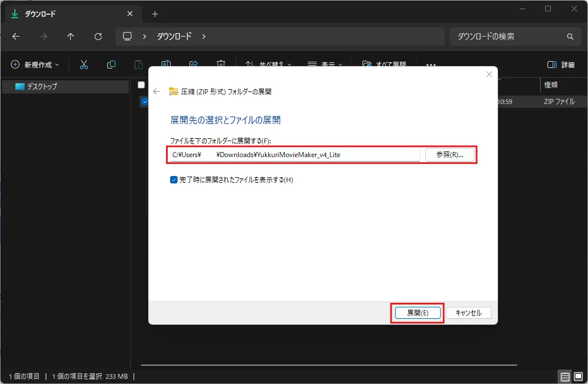Select デスクトップ in the navigation pane
Viewport: 588px width, 384px height.
coord(65,86)
